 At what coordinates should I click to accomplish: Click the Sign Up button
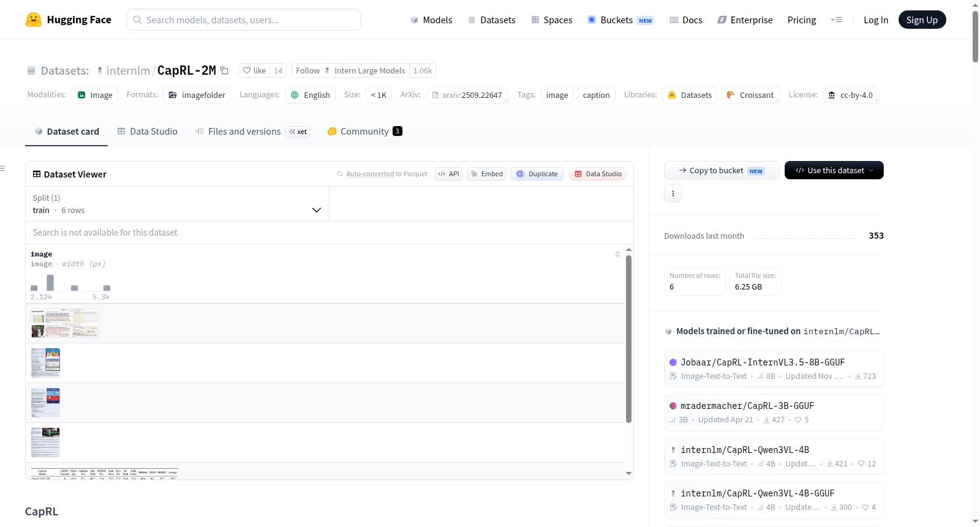click(x=922, y=20)
